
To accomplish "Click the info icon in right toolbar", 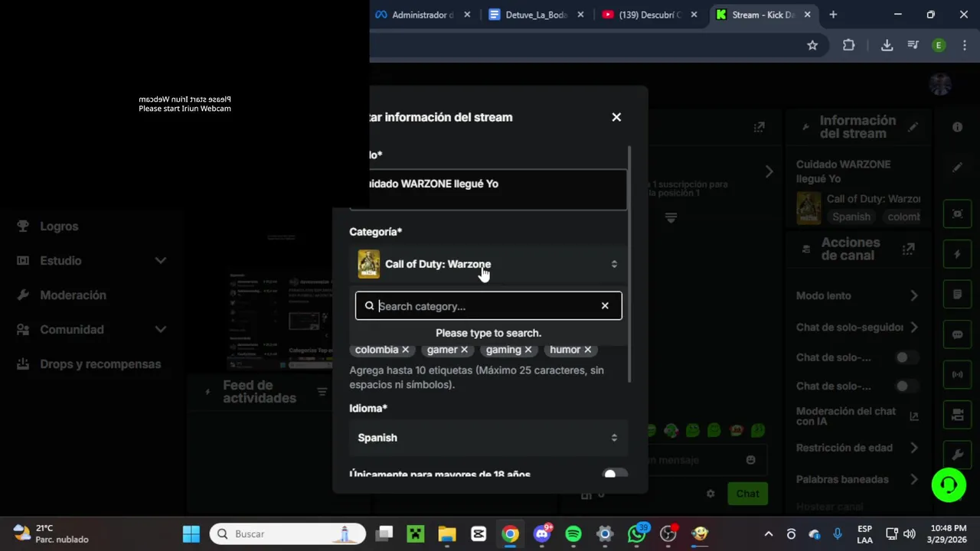I will click(957, 127).
